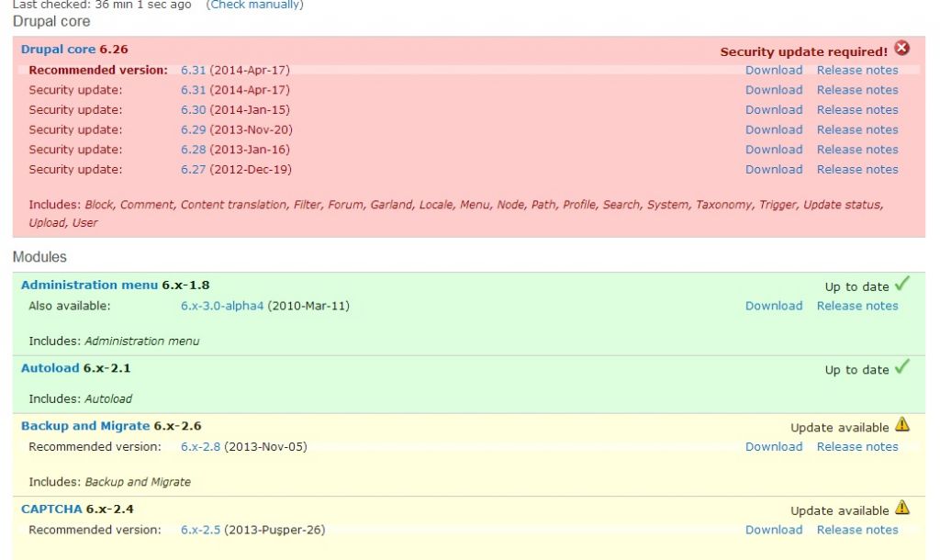
Task: Open the 6.x-2.5 CAPTCHA version link
Action: pyautogui.click(x=200, y=530)
